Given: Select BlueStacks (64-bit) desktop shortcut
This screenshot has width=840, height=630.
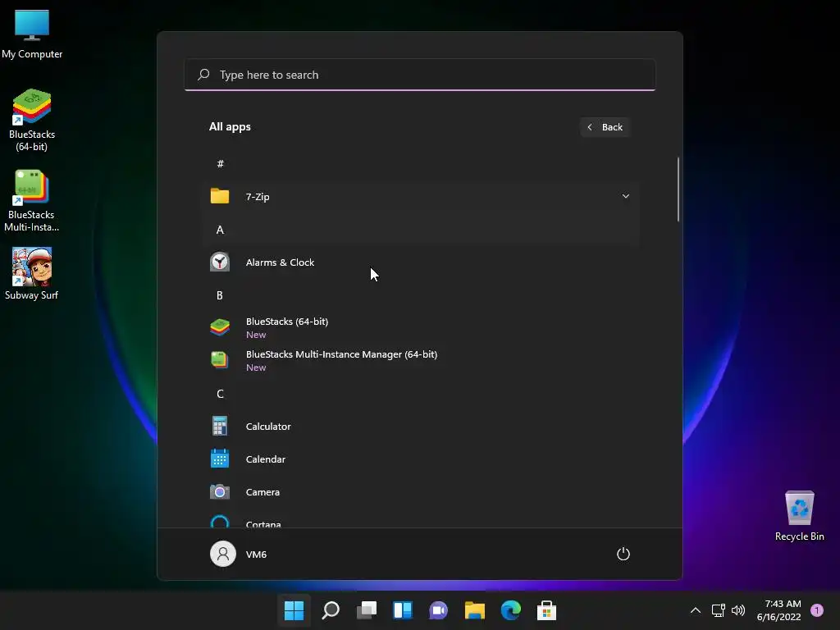Looking at the screenshot, I should pyautogui.click(x=32, y=120).
